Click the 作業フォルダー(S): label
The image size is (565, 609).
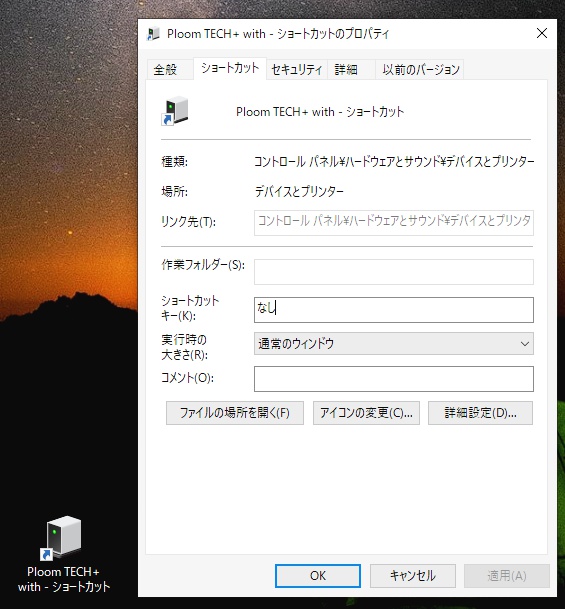pos(203,265)
